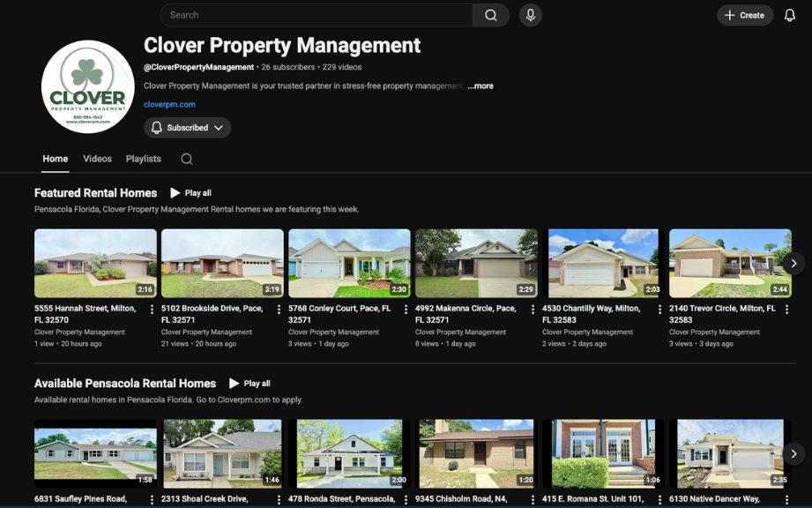The image size is (812, 508).
Task: Click '21 views · 20 hours ago' text
Action: coord(199,344)
